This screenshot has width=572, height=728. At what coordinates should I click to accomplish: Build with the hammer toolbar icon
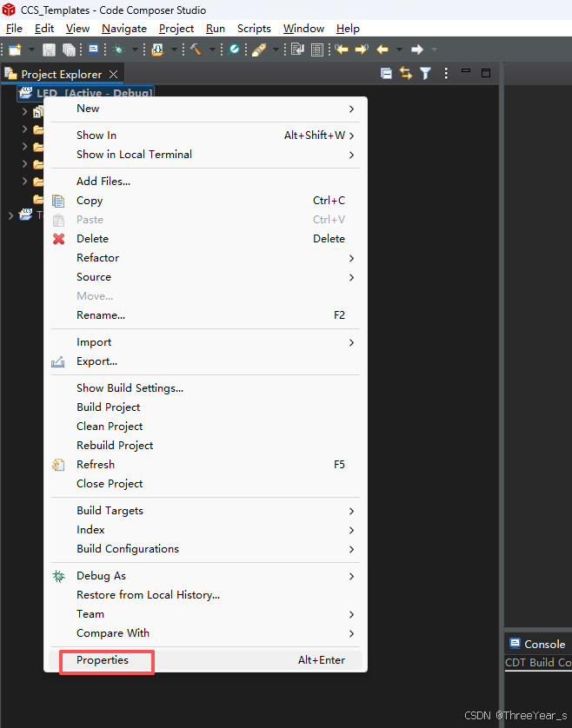click(196, 50)
